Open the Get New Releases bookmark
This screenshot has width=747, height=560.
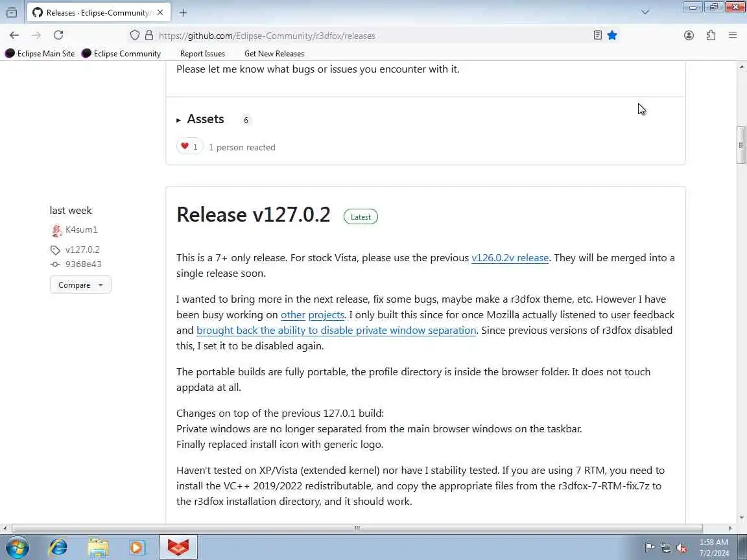[x=274, y=53]
